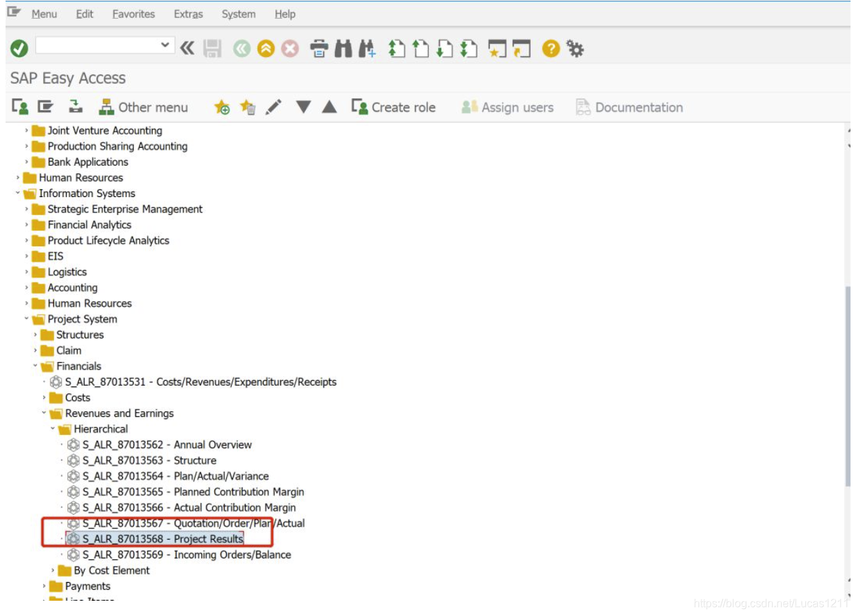Click the Delete Favorites star icon
The image size is (854, 616).
pyautogui.click(x=248, y=107)
